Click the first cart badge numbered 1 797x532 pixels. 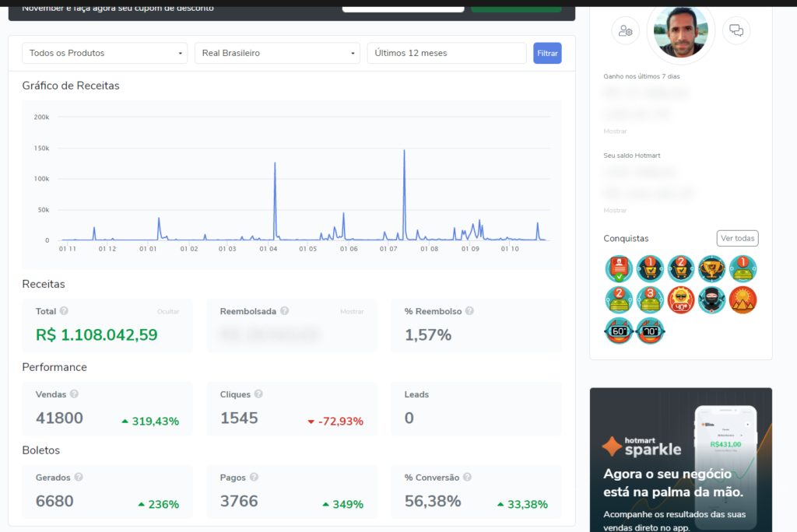(650, 269)
